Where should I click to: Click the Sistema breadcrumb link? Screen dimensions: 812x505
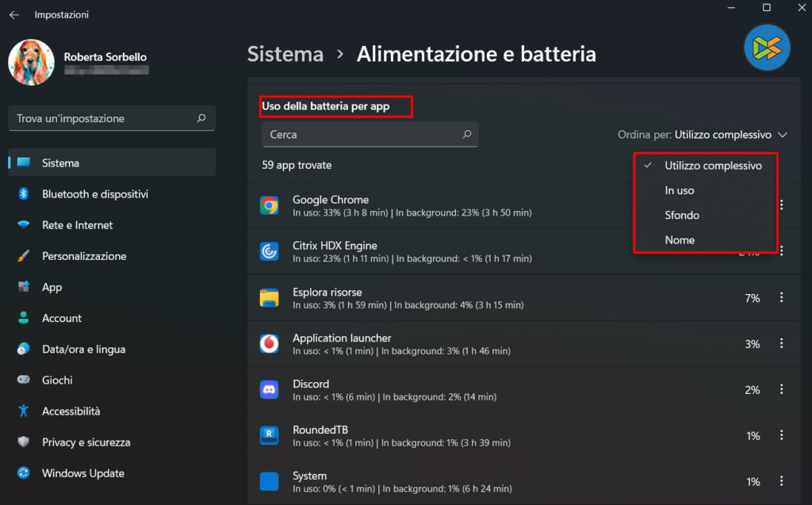285,54
